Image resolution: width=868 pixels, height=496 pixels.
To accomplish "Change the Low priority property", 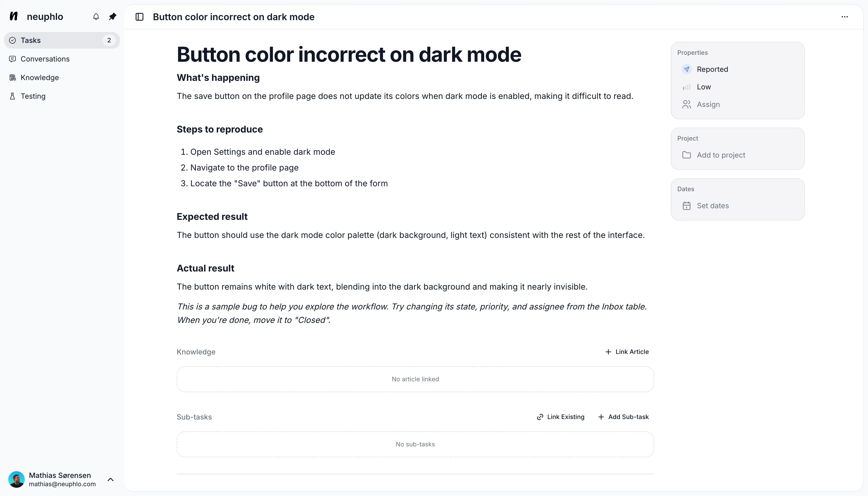I will click(703, 87).
